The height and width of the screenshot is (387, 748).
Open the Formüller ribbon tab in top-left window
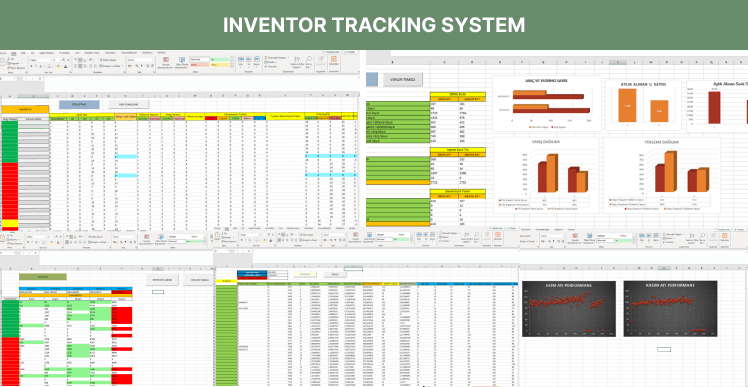click(64, 52)
